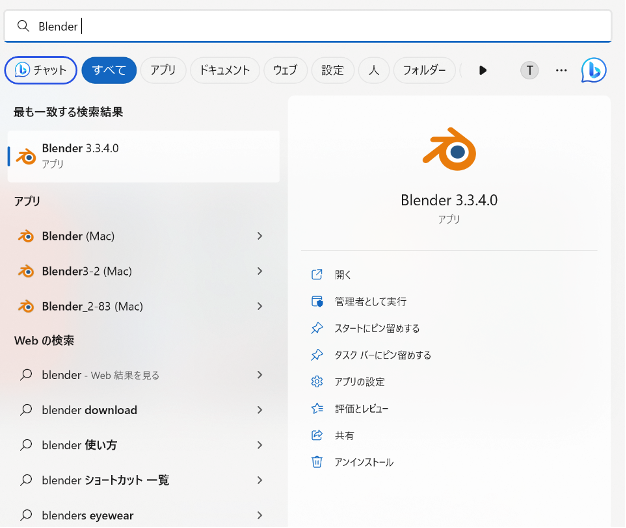Expand Blender3-2 (Mac) details chevron
Viewport: 626px width, 528px height.
click(260, 271)
